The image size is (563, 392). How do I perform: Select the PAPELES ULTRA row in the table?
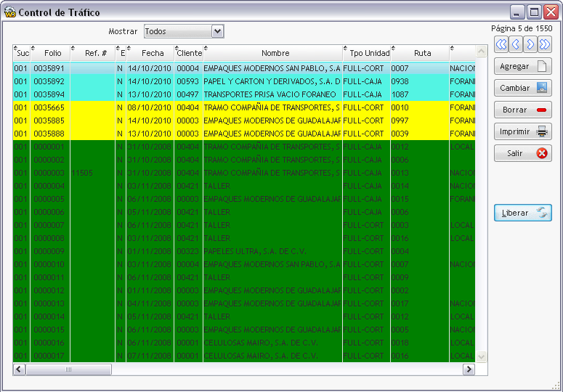(244, 251)
